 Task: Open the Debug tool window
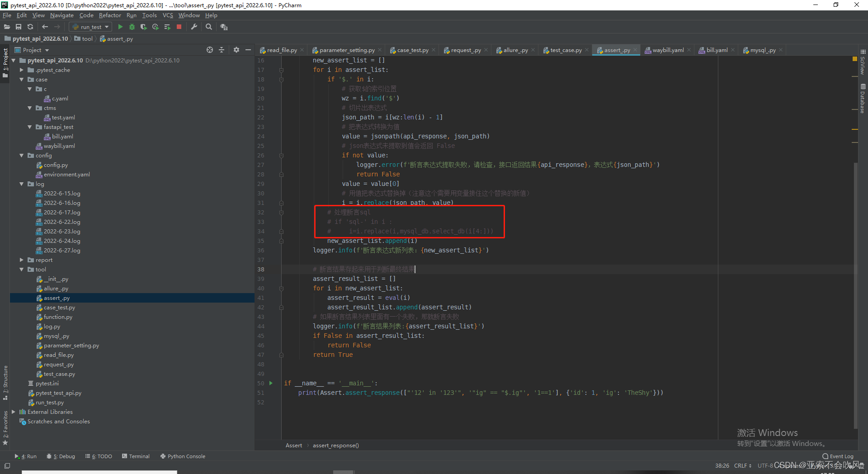point(61,456)
